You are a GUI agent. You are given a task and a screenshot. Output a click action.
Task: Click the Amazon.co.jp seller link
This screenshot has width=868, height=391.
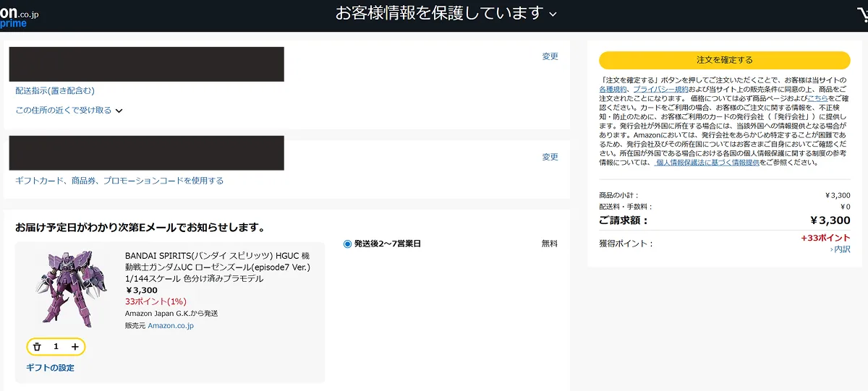click(171, 326)
